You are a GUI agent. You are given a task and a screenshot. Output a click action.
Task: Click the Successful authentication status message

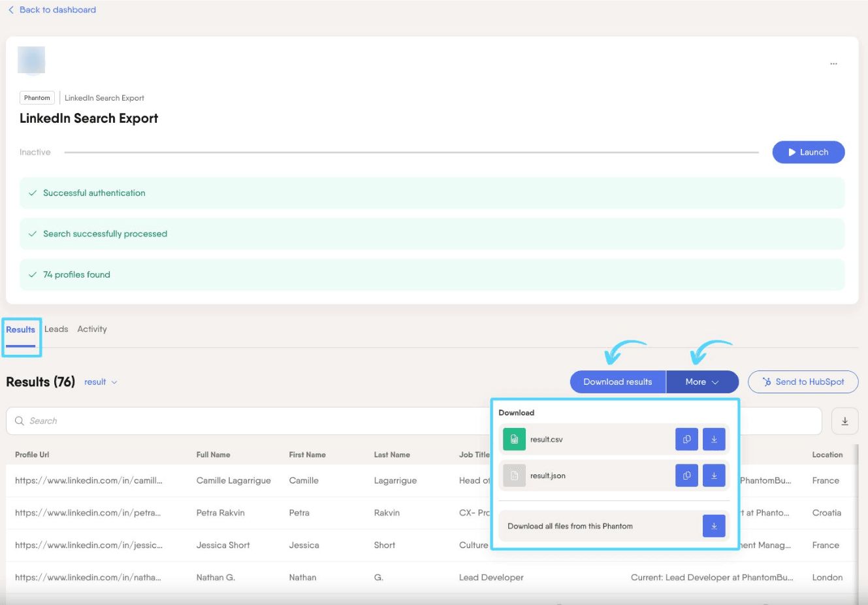click(432, 193)
